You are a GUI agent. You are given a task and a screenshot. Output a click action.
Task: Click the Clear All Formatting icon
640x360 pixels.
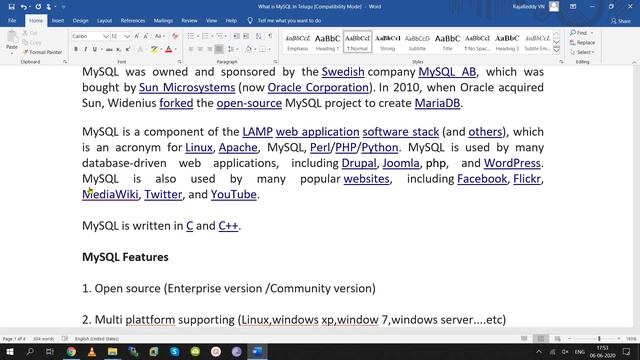pyautogui.click(x=175, y=36)
